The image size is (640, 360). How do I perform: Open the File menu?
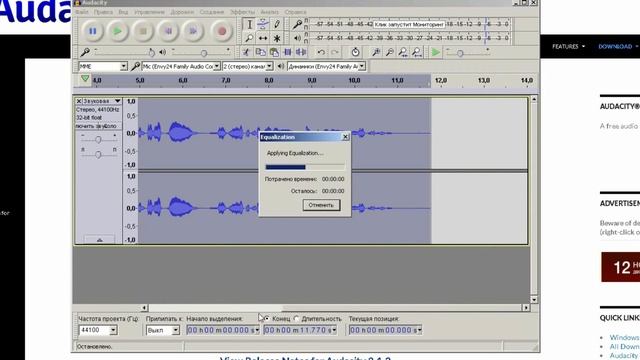pos(82,12)
